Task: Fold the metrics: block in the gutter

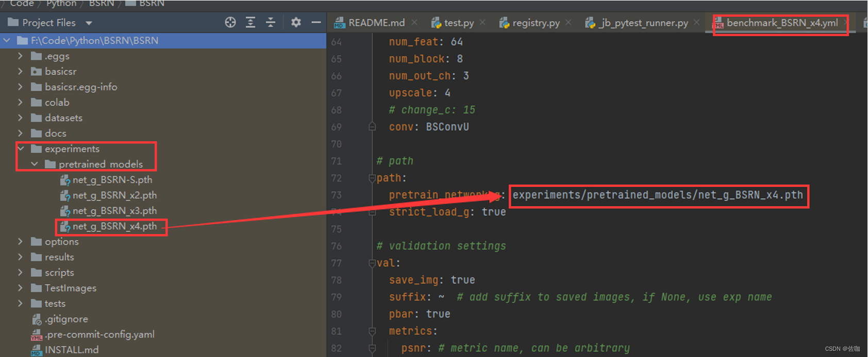Action: 372,331
